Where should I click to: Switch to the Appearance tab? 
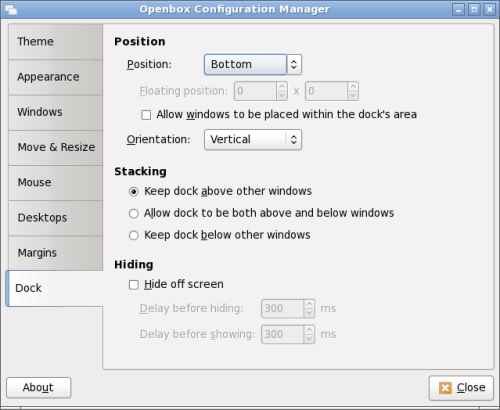55,77
